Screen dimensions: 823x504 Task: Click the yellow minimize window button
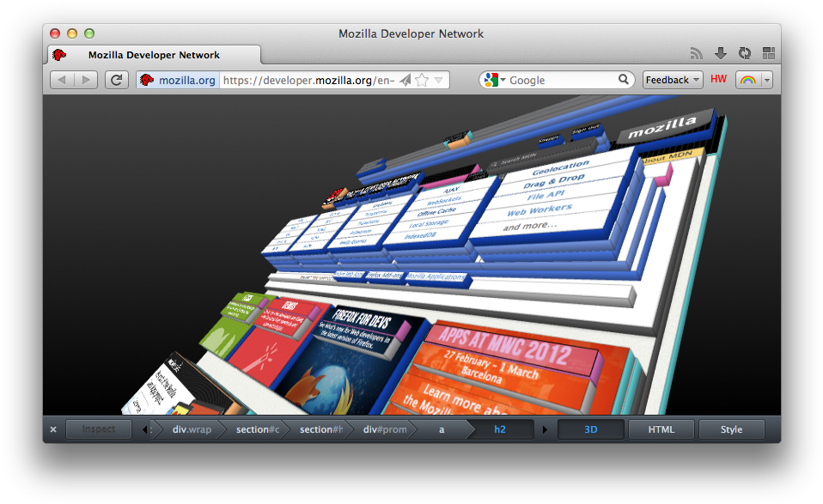tap(72, 33)
